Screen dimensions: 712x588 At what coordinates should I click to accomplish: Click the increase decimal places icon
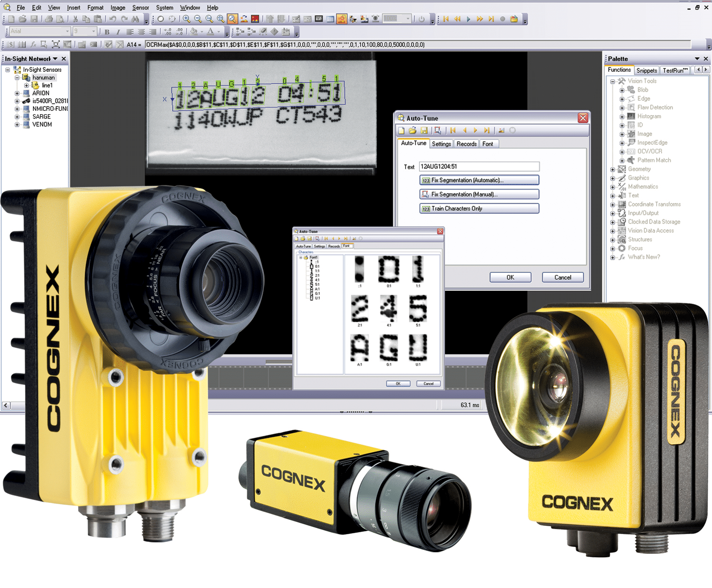coord(168,32)
